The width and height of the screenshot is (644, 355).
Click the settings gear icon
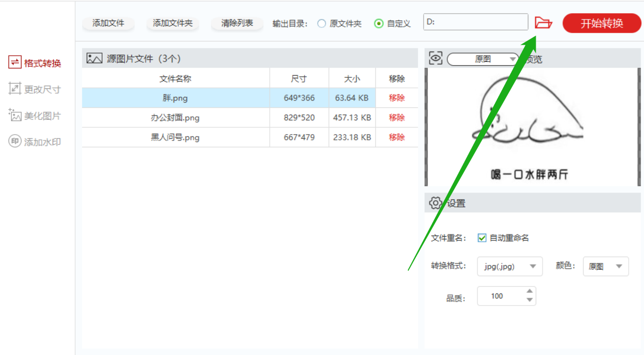[436, 203]
